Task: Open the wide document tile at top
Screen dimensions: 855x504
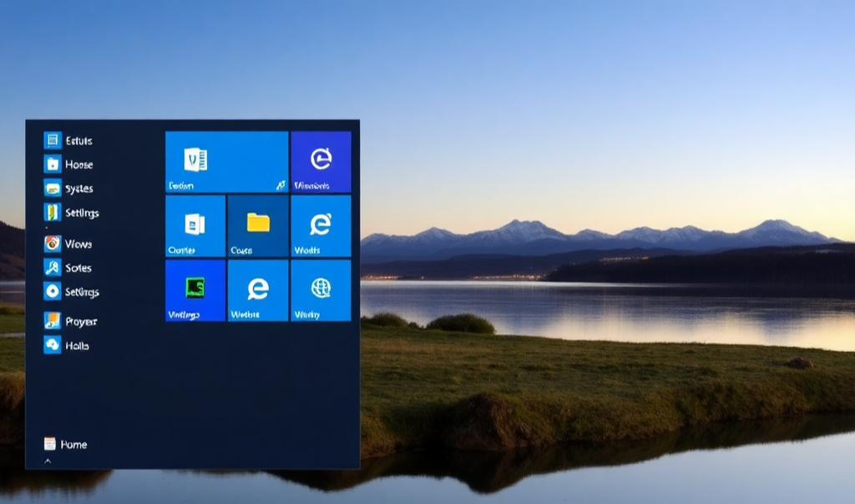Action: click(226, 162)
